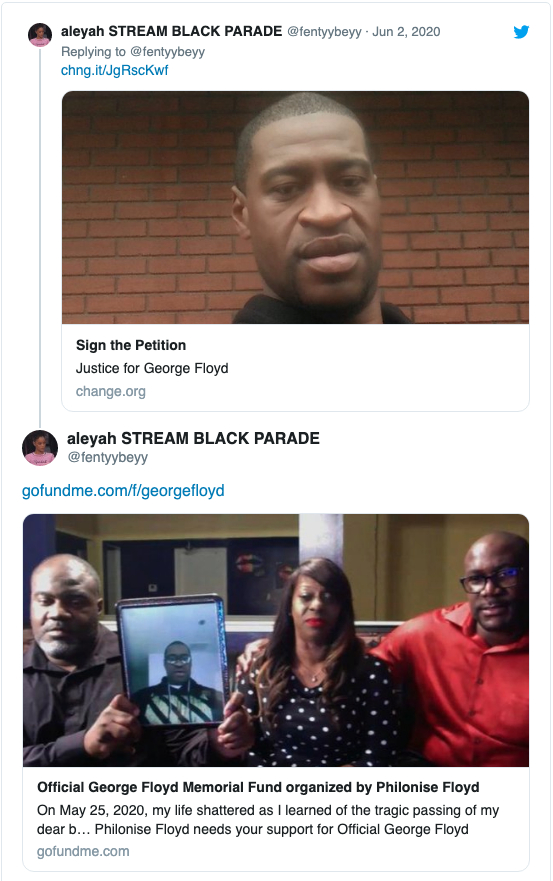
Task: Open the GoFundMe card family photo
Action: [x=276, y=641]
